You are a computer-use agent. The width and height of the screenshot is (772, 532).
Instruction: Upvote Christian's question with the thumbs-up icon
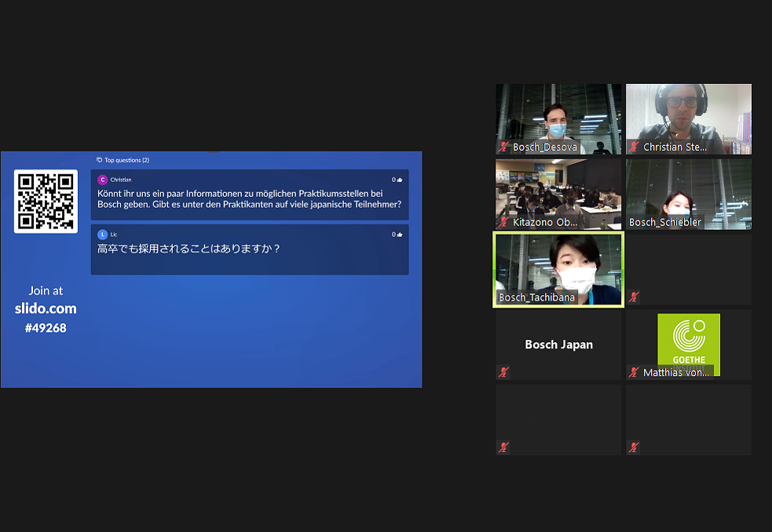tap(400, 180)
